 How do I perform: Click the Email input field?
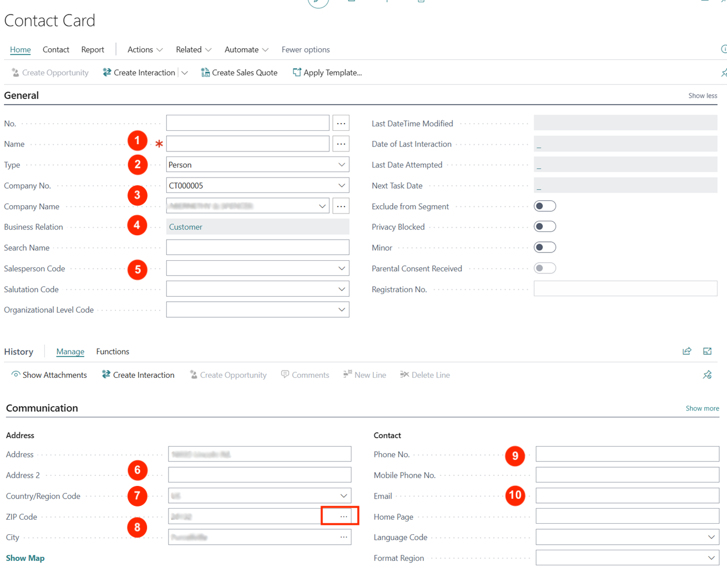pyautogui.click(x=627, y=496)
